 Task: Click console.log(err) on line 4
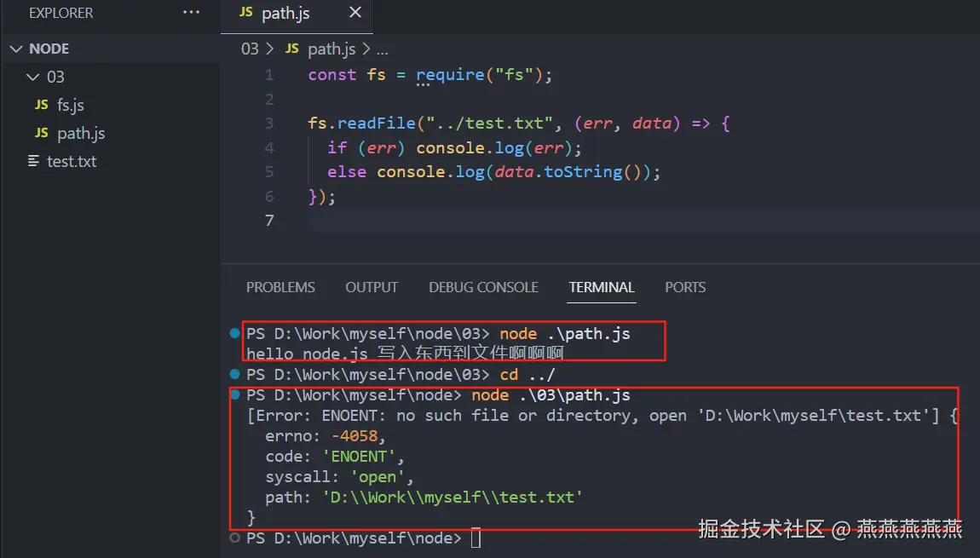493,148
